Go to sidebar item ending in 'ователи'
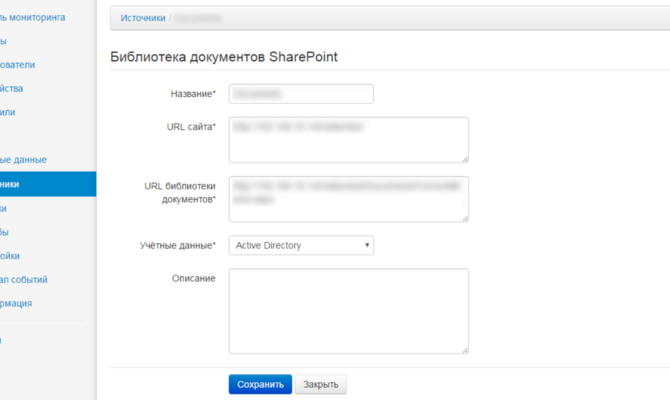This screenshot has height=400, width=670. point(18,64)
